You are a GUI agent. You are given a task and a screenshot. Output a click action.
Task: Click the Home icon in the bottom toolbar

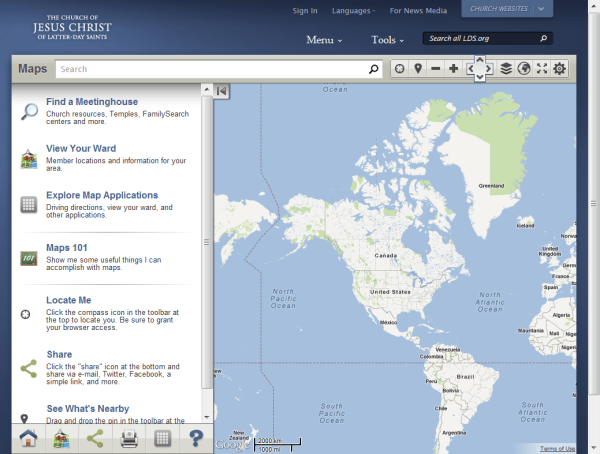[28, 438]
